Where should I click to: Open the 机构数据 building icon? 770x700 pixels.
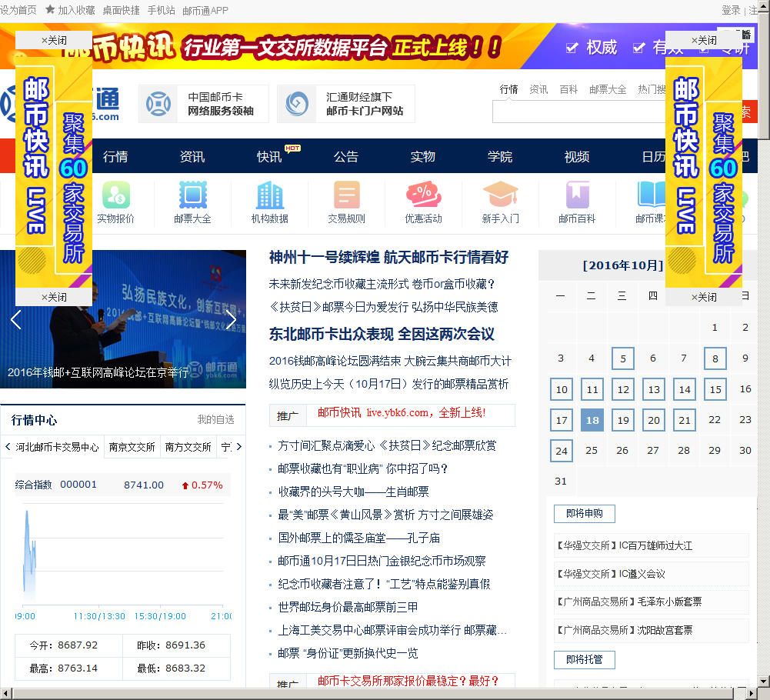pyautogui.click(x=269, y=195)
